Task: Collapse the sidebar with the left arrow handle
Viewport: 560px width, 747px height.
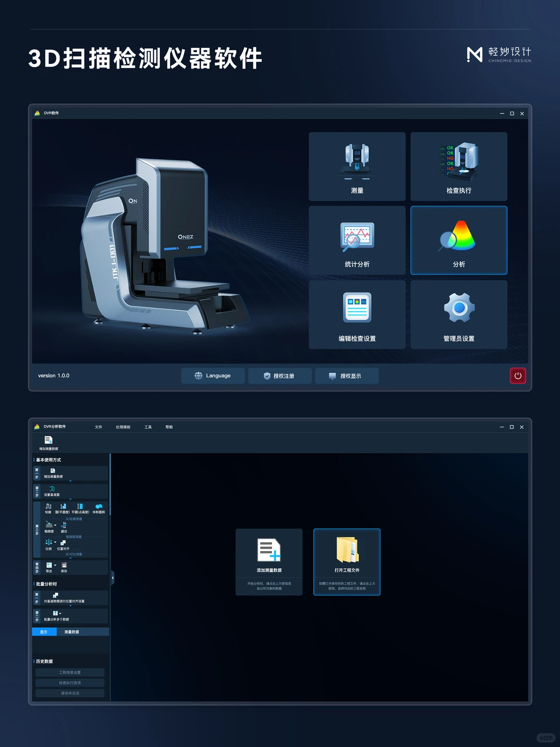Action: [113, 577]
